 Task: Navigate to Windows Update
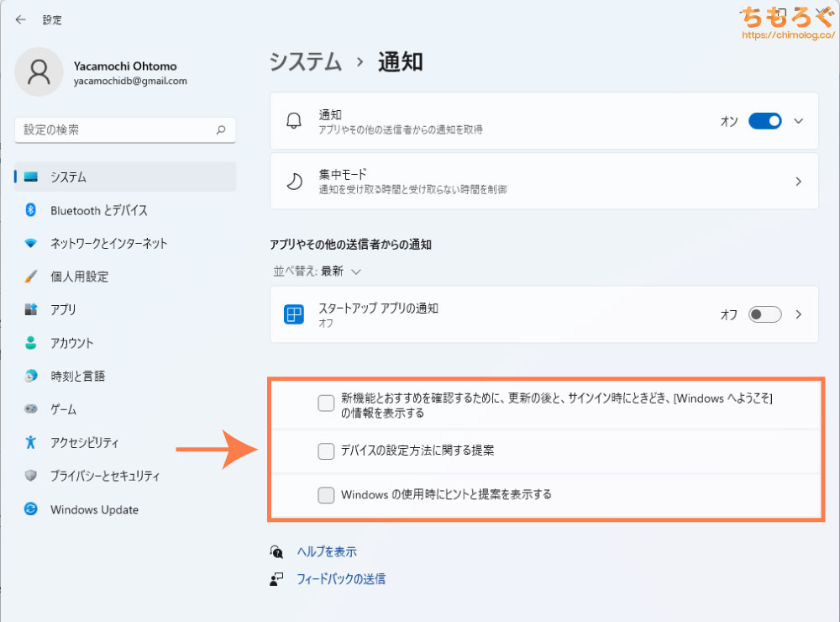point(125,509)
